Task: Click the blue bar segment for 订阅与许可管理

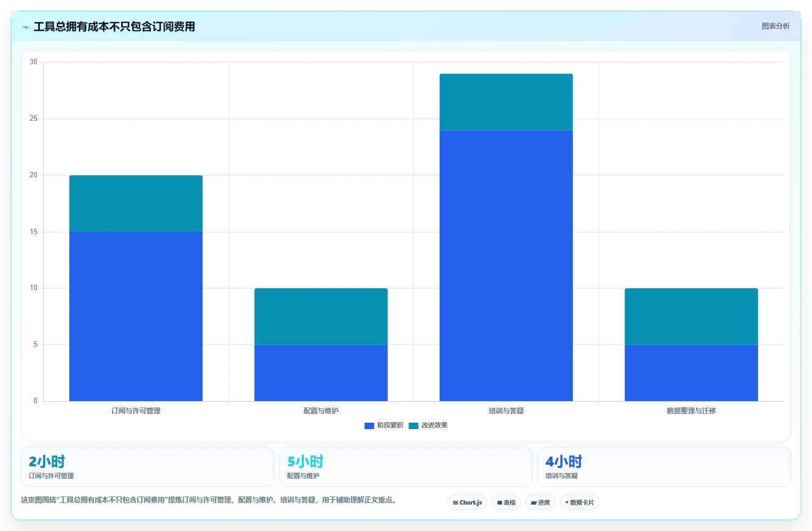Action: 136,316
